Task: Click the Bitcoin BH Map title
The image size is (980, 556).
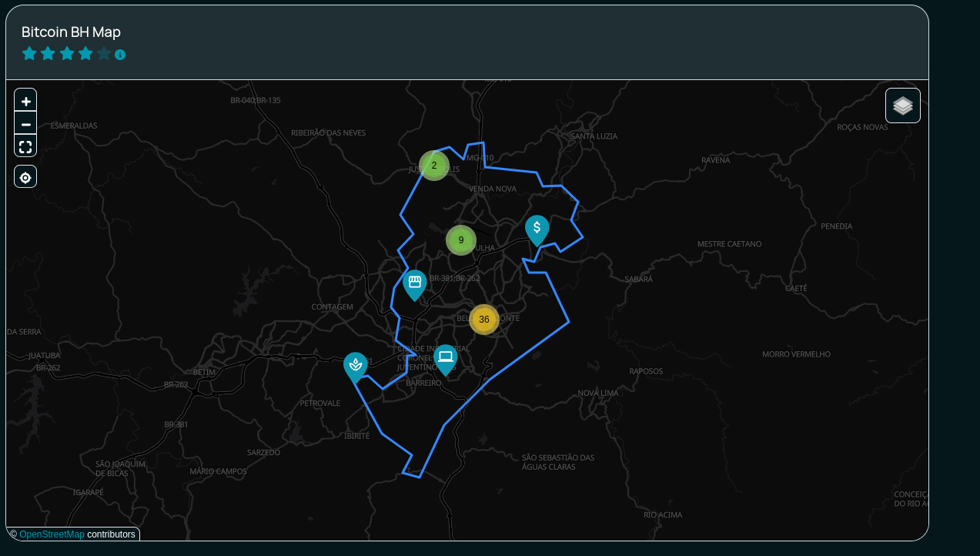Action: click(x=71, y=32)
